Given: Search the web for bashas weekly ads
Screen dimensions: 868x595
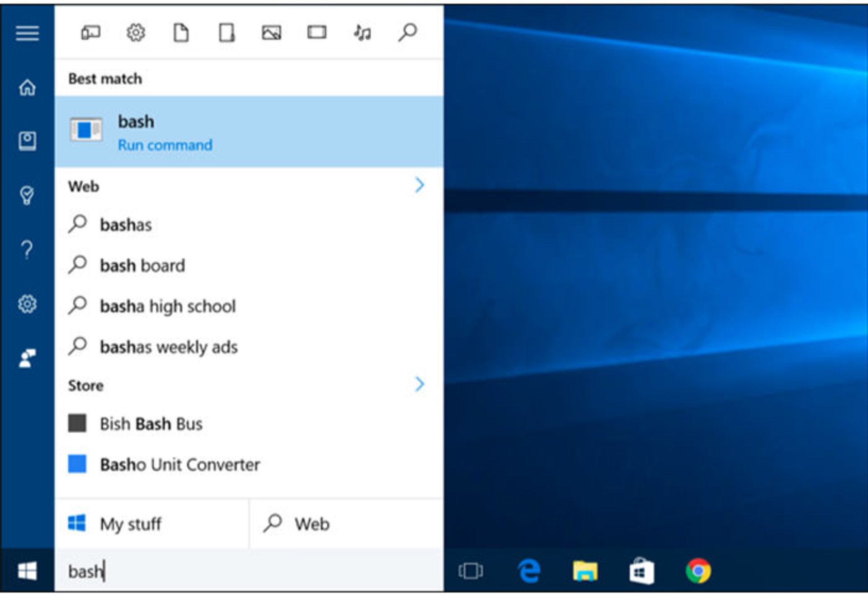Looking at the screenshot, I should [x=249, y=347].
